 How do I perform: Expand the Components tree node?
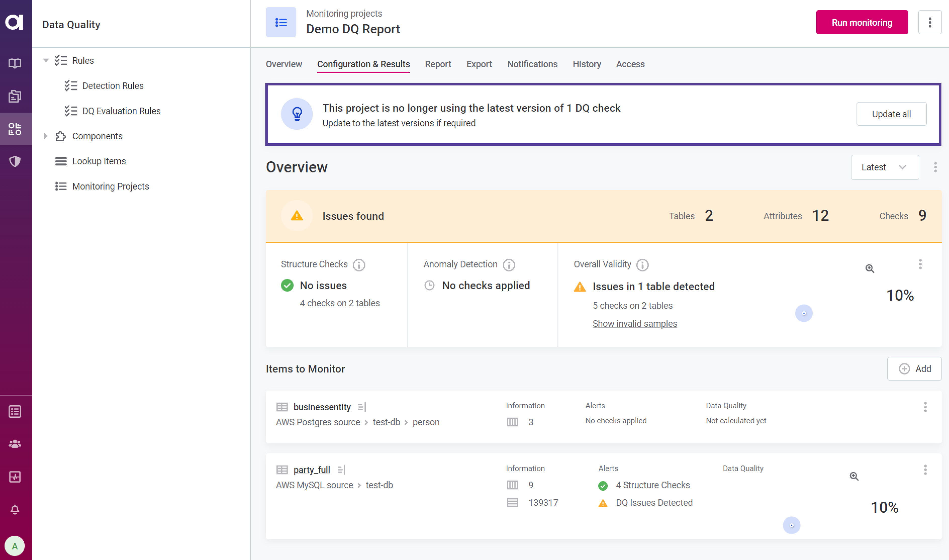[46, 136]
